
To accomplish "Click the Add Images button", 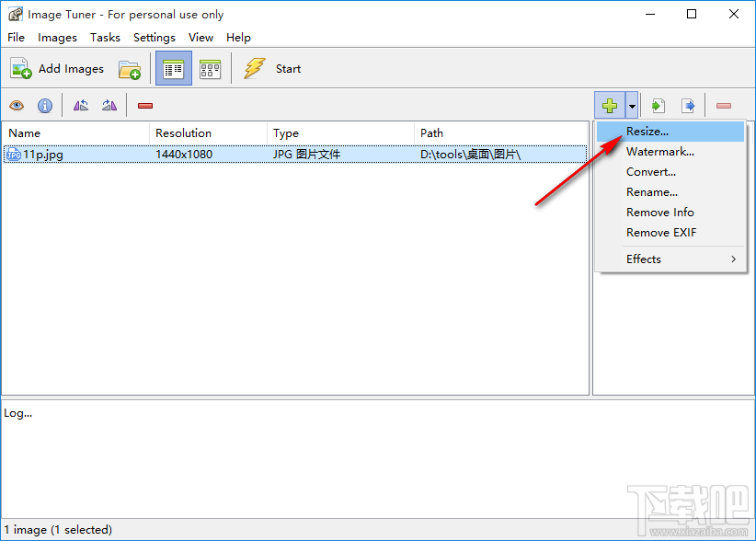I will 57,69.
